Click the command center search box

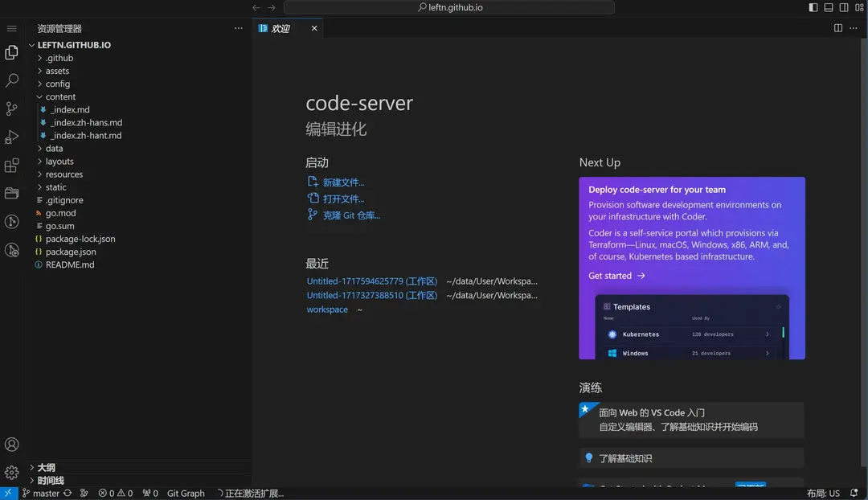pos(449,7)
